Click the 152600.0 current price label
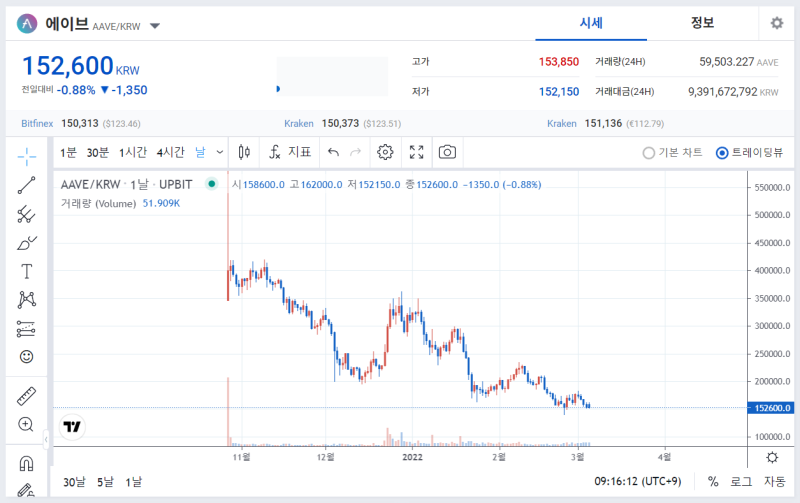The height and width of the screenshot is (503, 800). 771,408
